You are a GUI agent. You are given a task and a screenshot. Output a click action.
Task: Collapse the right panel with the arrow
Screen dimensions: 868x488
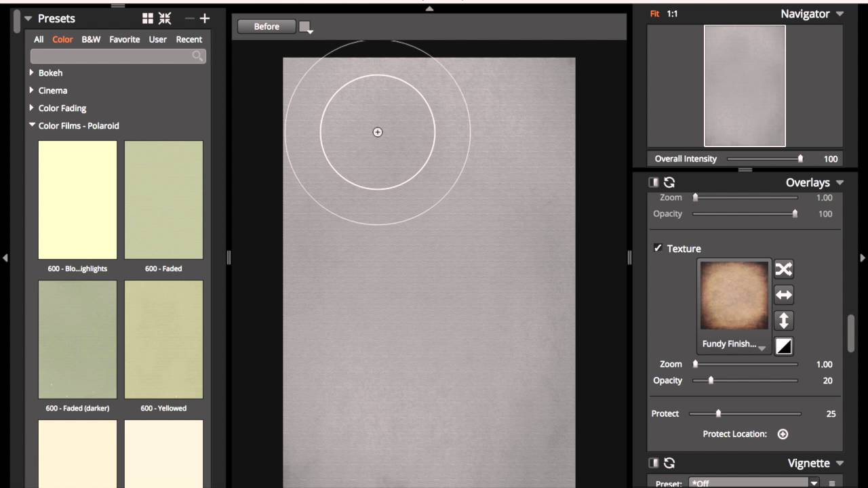[x=863, y=258]
